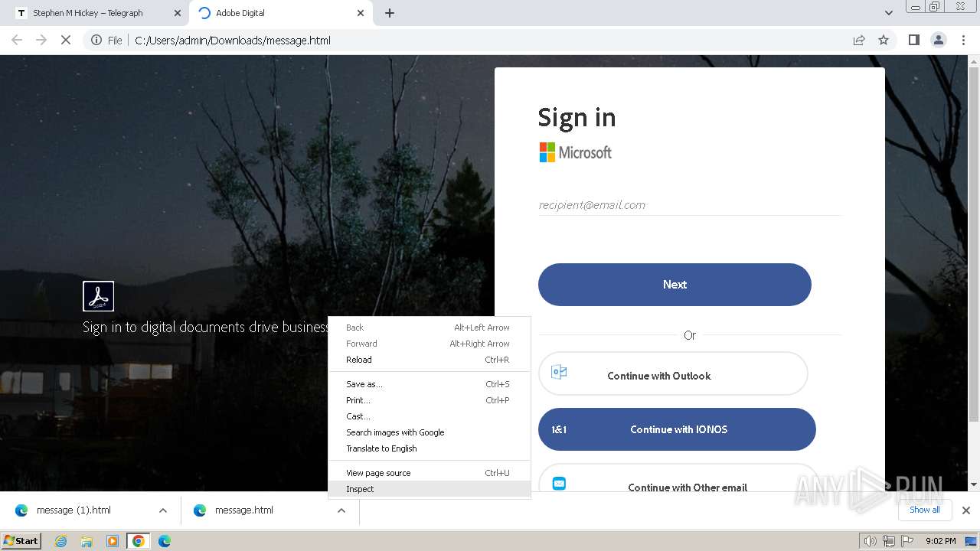Close the Adobe Digital tab
This screenshot has height=551, width=980.
[x=361, y=13]
